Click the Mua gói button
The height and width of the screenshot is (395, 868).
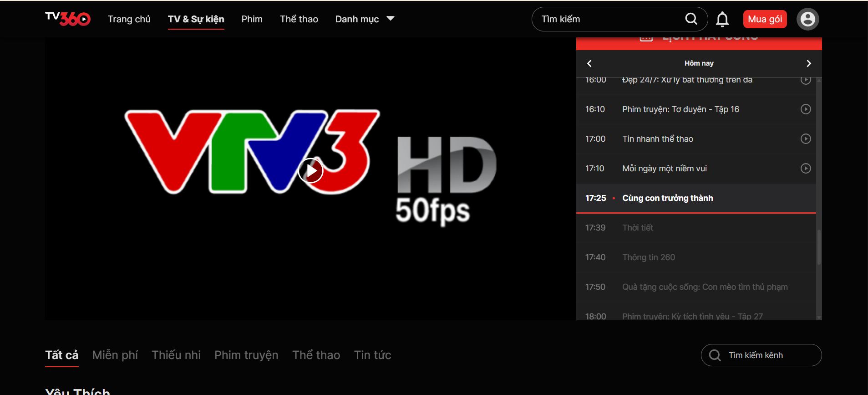[x=765, y=19]
